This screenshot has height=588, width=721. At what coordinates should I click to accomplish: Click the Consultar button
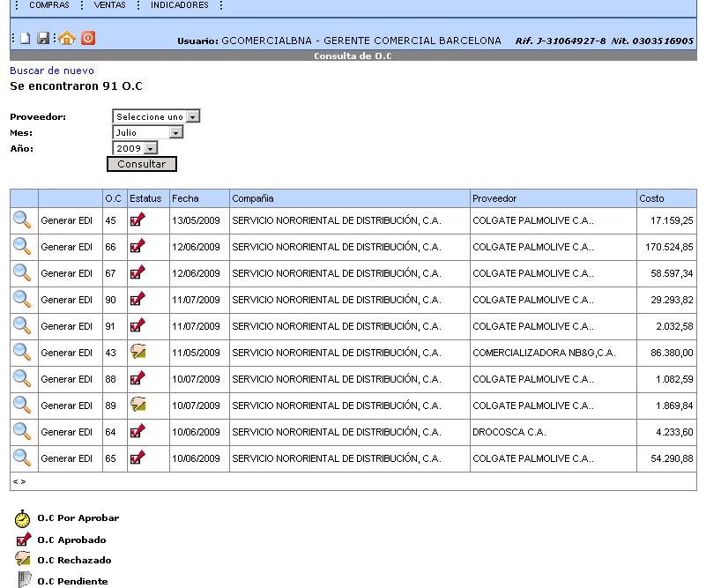(142, 164)
